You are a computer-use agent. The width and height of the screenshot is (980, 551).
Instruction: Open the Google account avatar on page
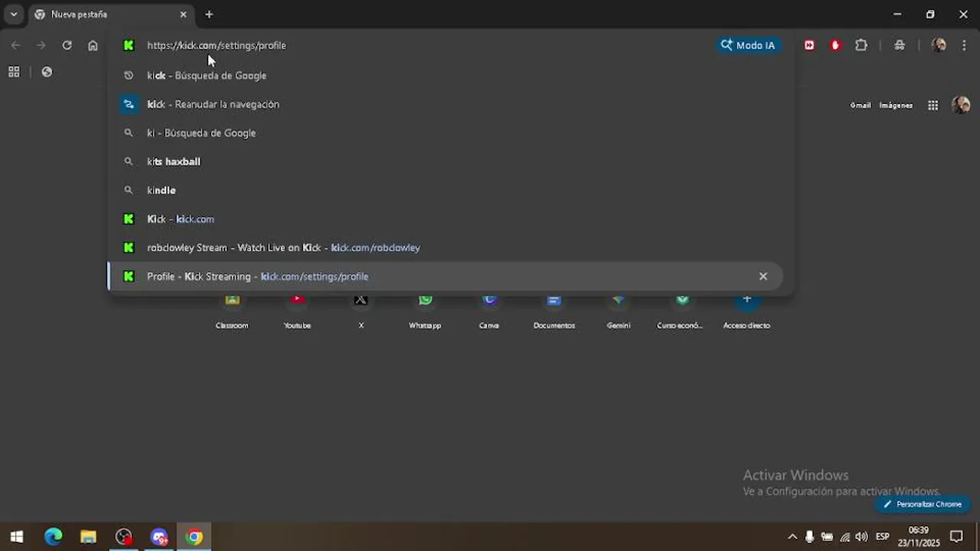point(961,105)
